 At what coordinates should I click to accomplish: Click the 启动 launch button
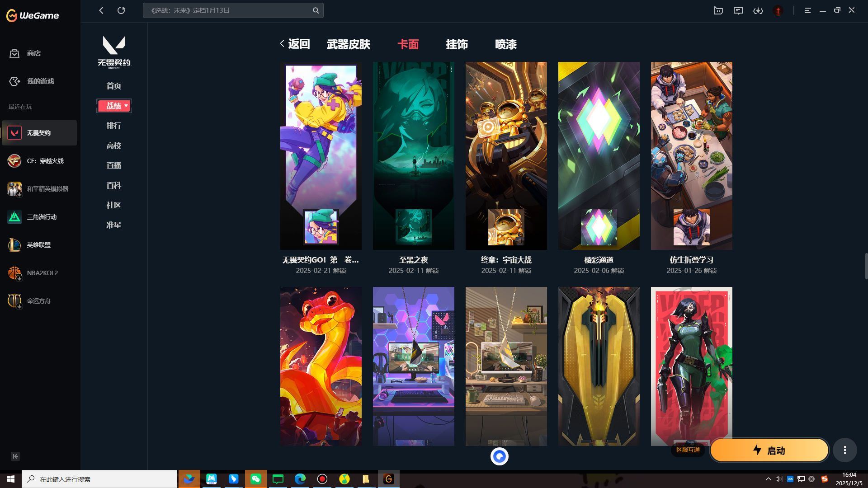click(769, 450)
